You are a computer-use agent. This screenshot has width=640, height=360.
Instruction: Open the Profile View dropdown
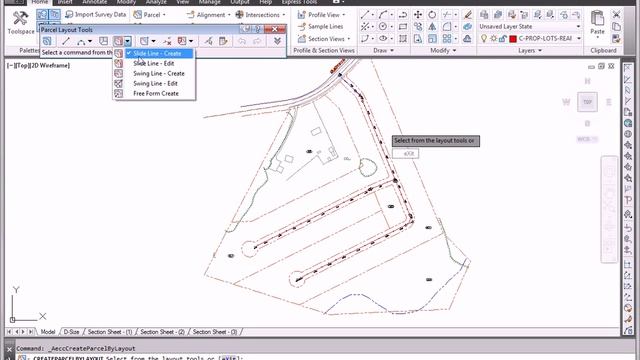pyautogui.click(x=321, y=15)
